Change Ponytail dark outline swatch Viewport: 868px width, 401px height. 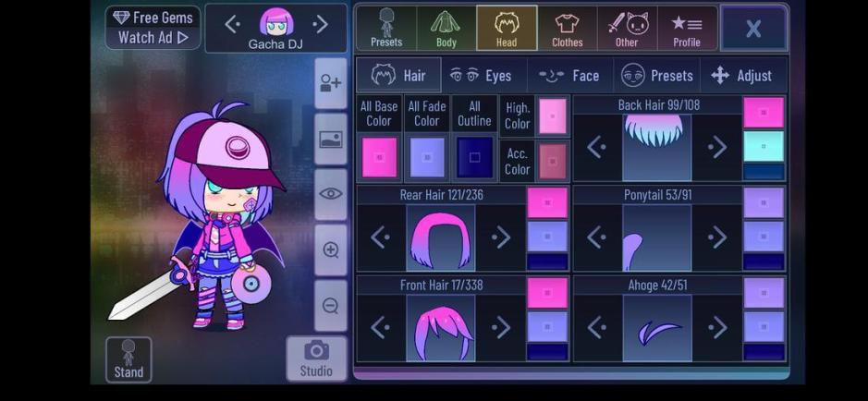tap(764, 262)
